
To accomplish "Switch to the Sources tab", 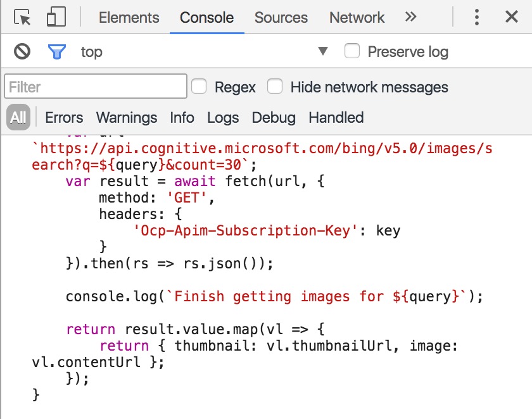I will 281,18.
